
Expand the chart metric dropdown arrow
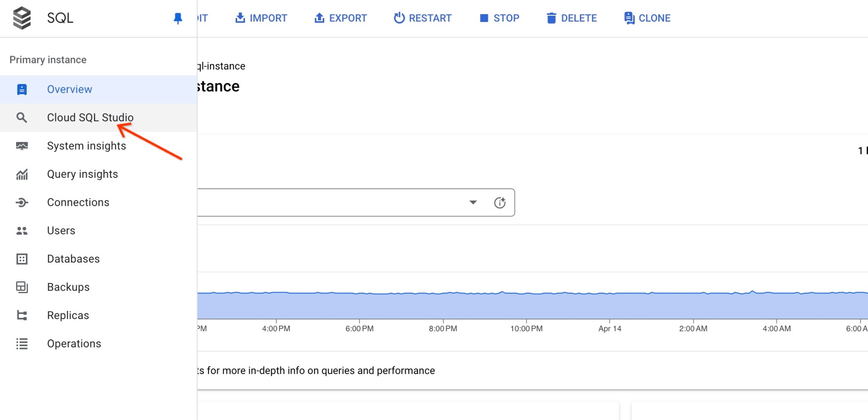point(473,202)
